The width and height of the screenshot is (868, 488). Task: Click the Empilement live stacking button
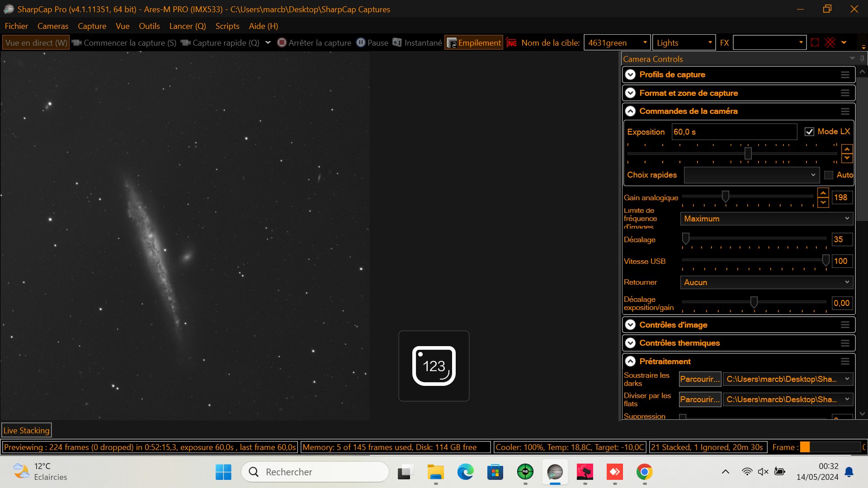click(474, 42)
